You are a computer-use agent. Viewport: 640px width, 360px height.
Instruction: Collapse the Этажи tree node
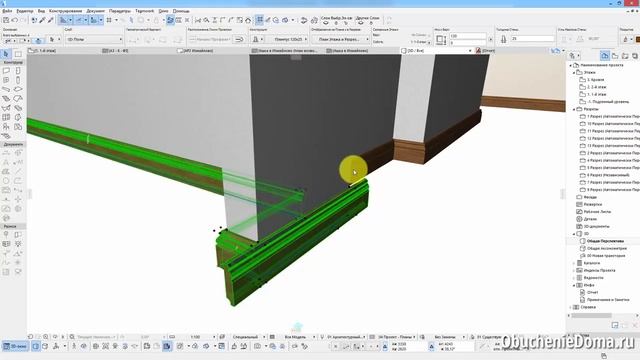574,73
